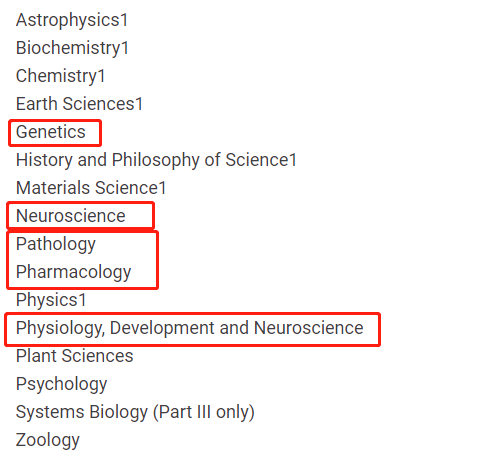The width and height of the screenshot is (499, 465).
Task: Choose Psychology from the list
Action: pos(62,384)
